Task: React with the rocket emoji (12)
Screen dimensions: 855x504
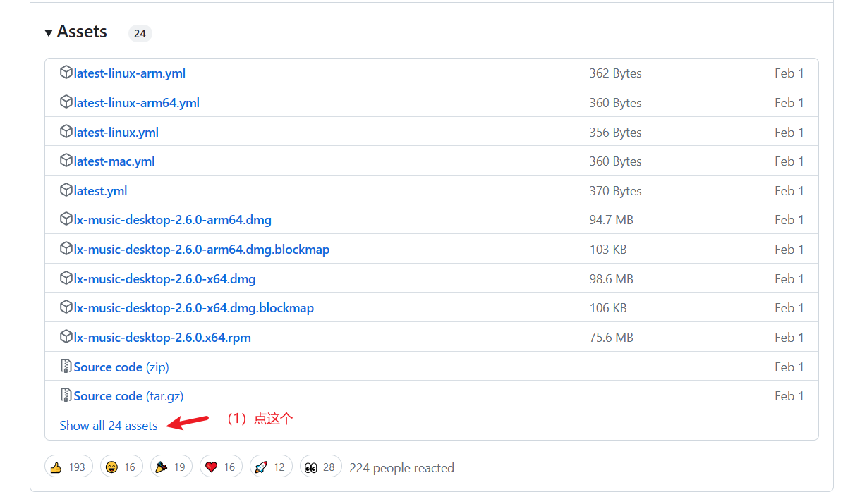Action: pyautogui.click(x=271, y=467)
